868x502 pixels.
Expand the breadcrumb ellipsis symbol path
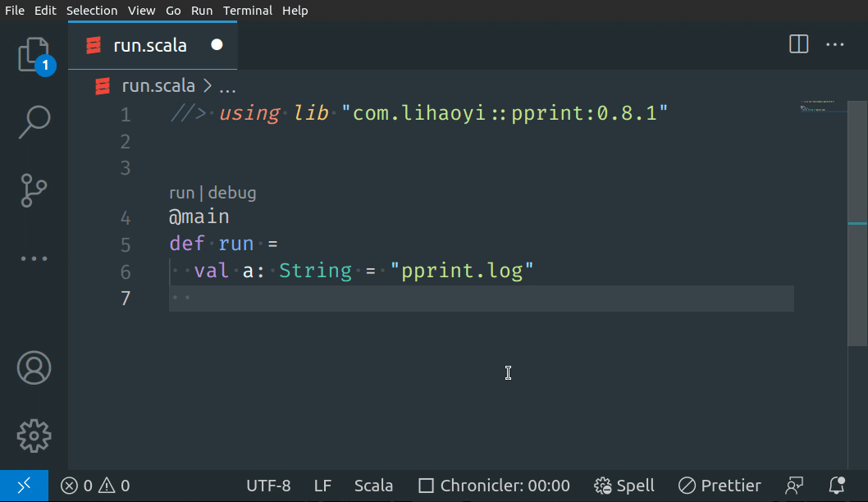(227, 87)
